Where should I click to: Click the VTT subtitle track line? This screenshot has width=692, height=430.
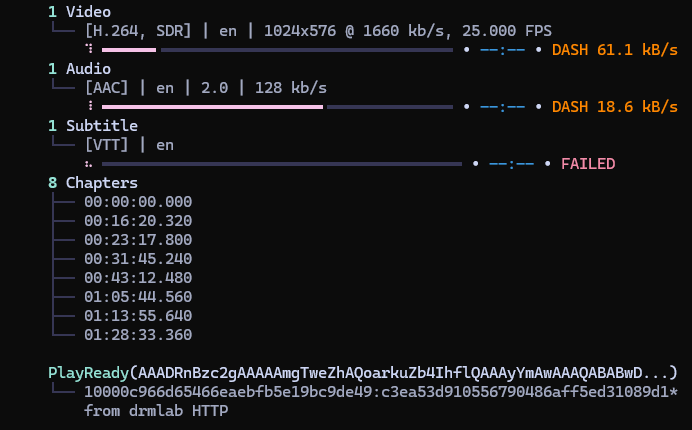[129, 145]
